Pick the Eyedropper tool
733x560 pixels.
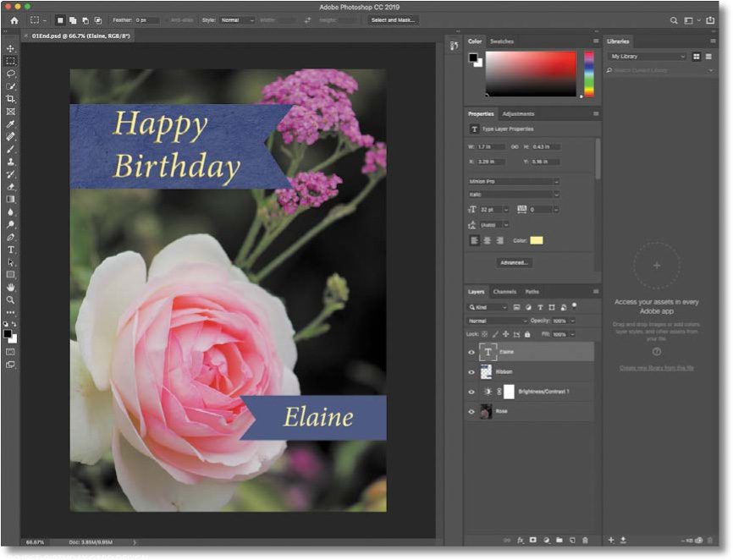click(11, 124)
